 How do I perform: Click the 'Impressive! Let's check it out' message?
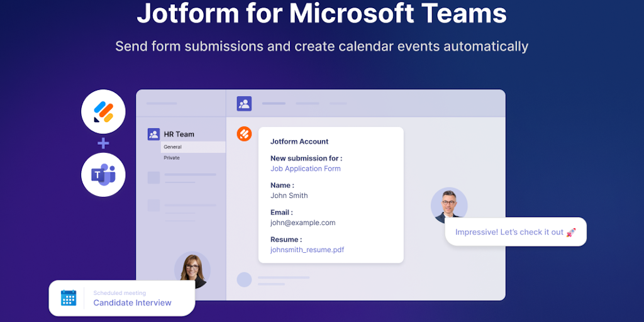(516, 232)
